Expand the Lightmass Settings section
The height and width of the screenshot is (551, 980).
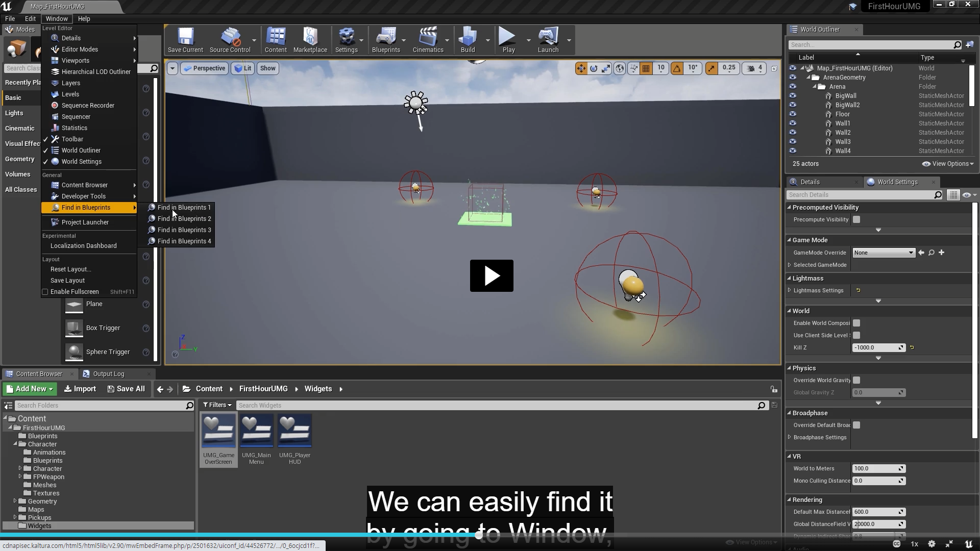(x=790, y=290)
